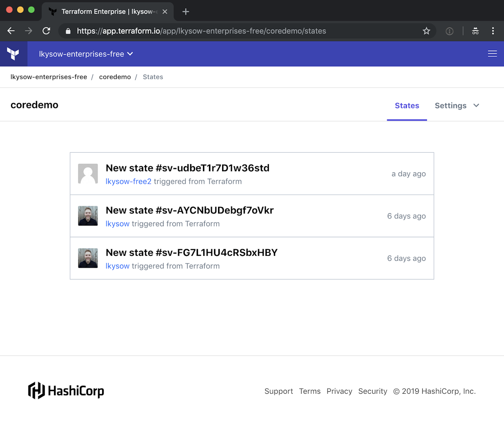Open state #sv-udbeT1r7D1w36std

(x=187, y=168)
